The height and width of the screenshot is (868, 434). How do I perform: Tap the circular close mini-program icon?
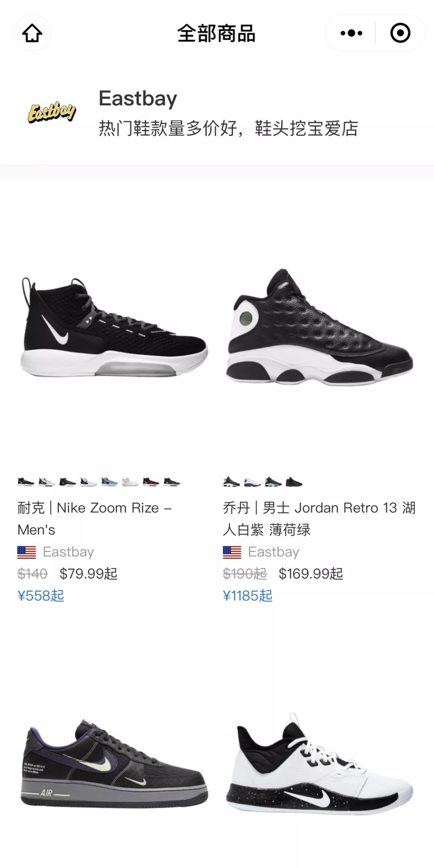coord(400,33)
